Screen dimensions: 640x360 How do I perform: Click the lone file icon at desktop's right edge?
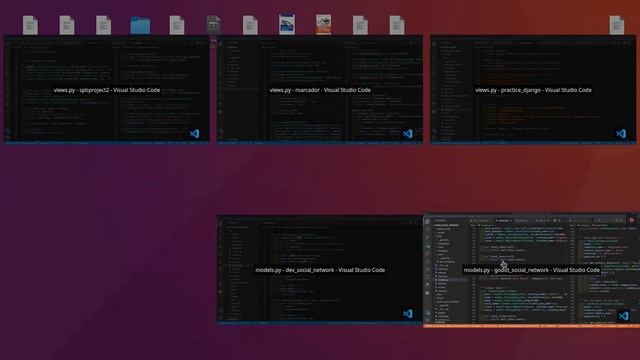coord(617,25)
